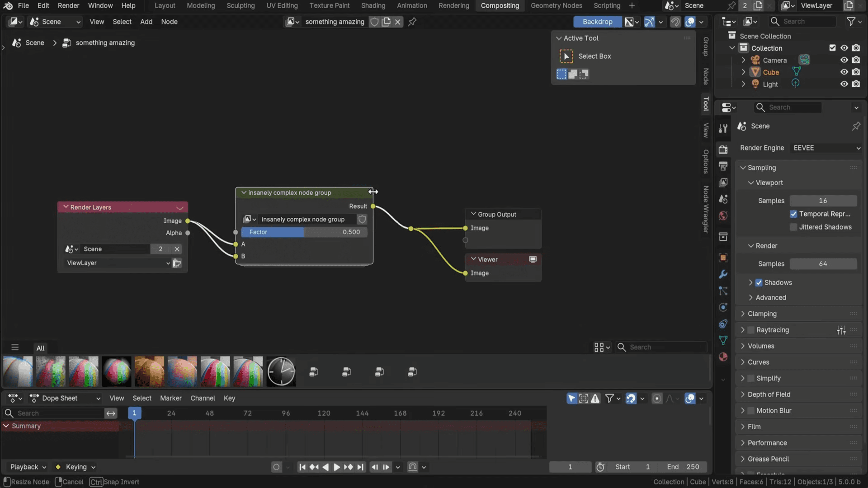Open the Output Properties tab
This screenshot has height=488, width=868.
click(x=723, y=166)
